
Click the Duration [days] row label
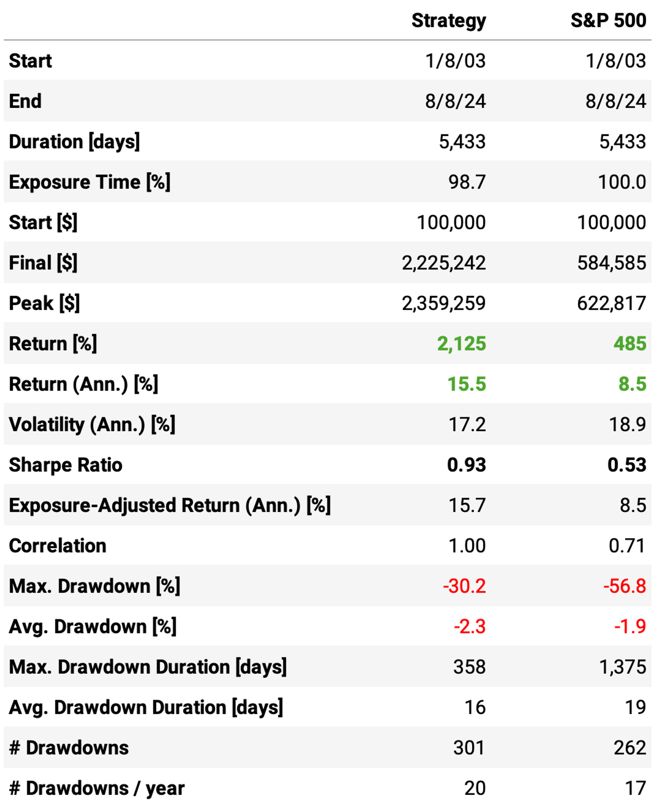click(74, 142)
